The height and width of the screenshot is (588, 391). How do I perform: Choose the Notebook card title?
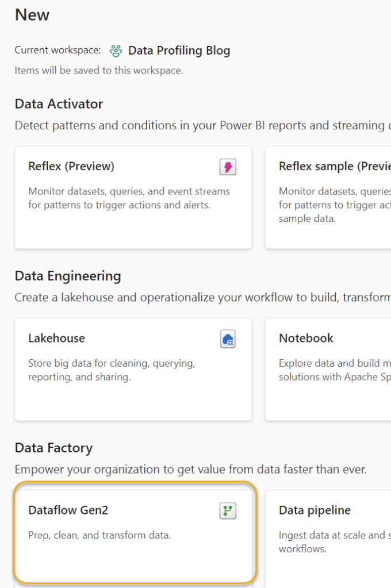306,338
